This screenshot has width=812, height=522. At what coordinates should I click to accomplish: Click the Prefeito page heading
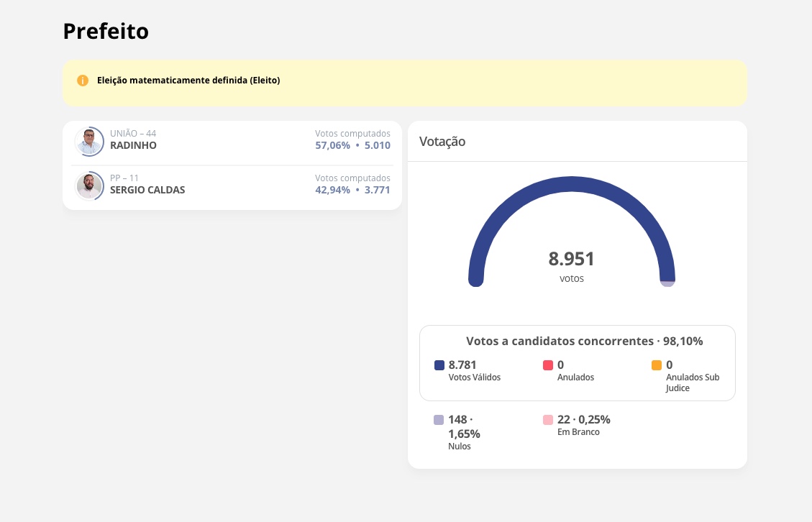click(106, 32)
